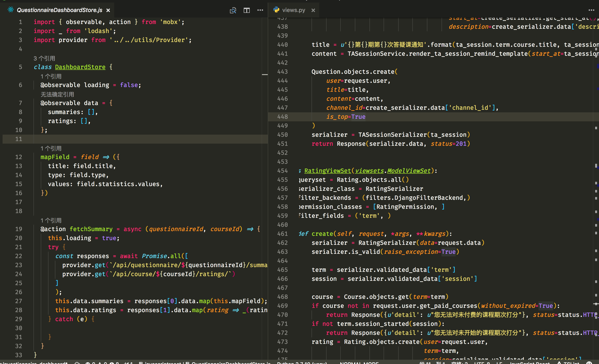
Task: Click the smiley feedback icon in status bar
Action: [589, 363]
